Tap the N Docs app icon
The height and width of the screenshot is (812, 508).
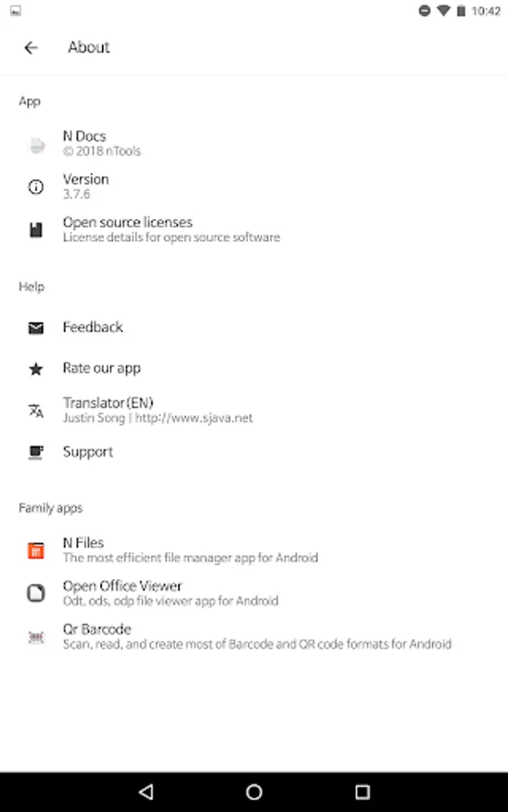[x=36, y=144]
